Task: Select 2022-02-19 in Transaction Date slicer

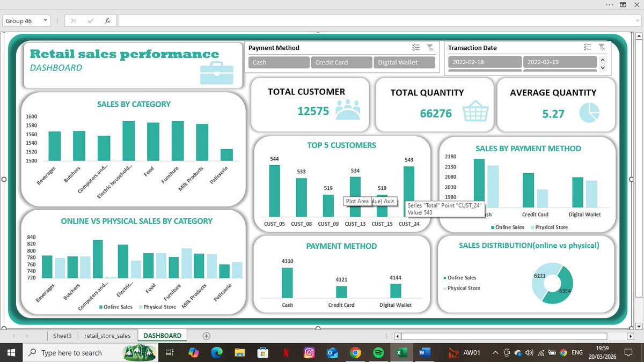Action: [x=560, y=62]
